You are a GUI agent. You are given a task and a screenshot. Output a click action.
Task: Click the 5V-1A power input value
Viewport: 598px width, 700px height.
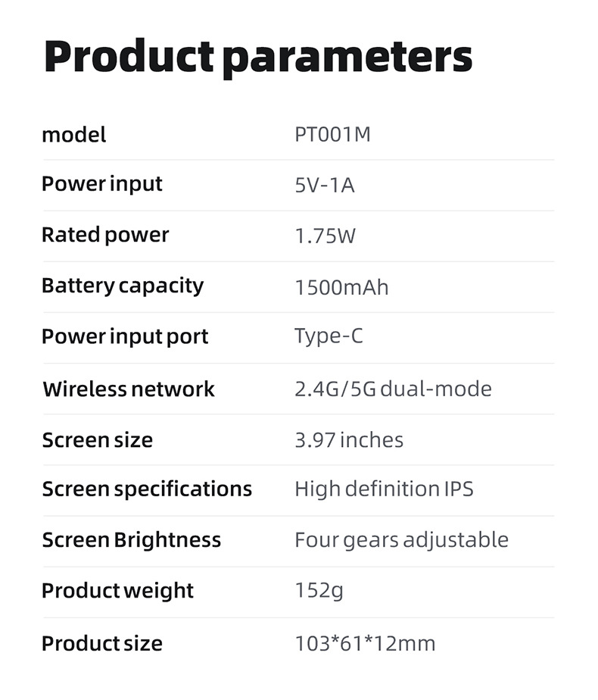pos(325,185)
